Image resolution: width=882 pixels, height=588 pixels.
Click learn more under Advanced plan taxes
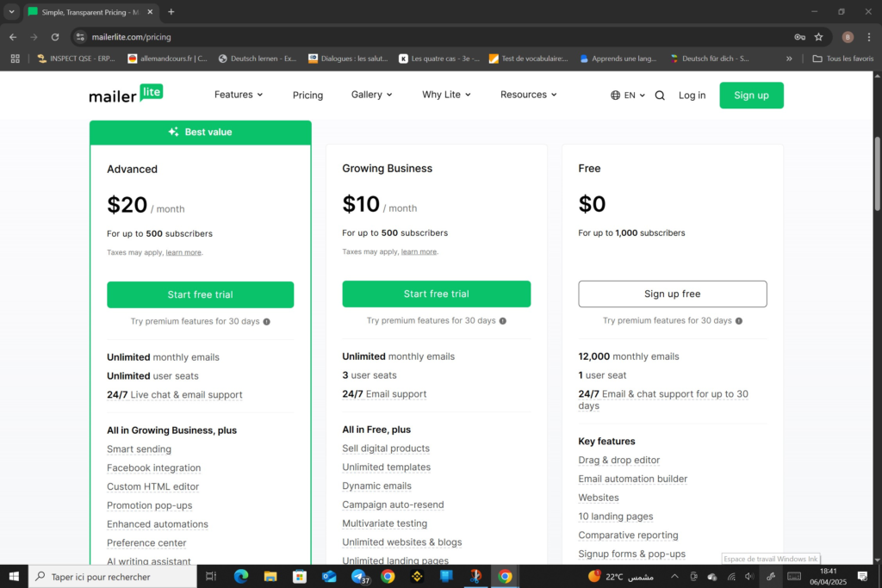click(x=183, y=252)
